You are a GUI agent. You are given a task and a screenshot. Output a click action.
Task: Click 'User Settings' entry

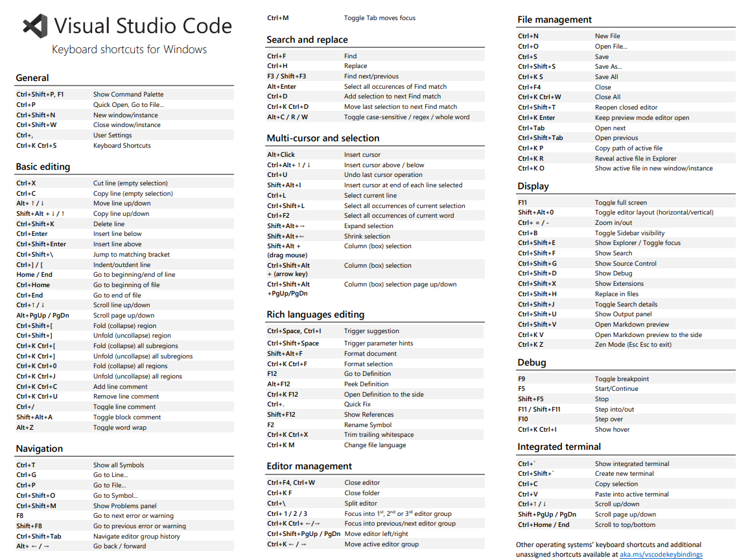coord(112,135)
